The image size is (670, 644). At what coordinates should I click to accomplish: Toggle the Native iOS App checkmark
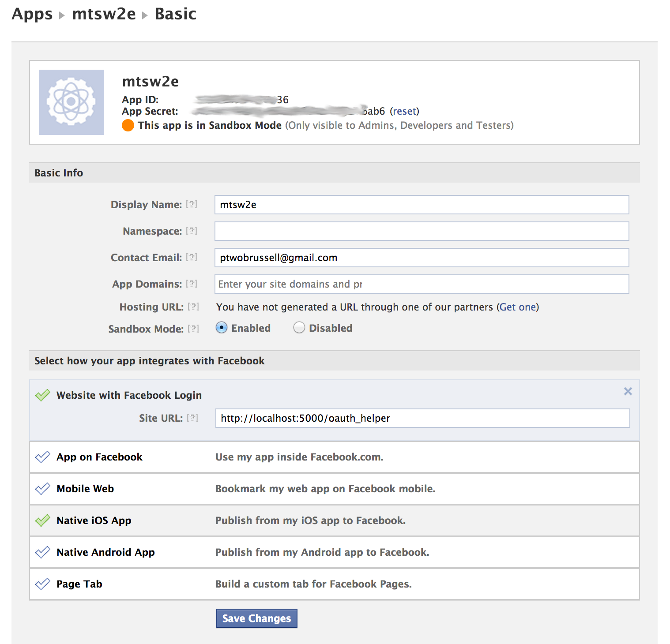tap(43, 520)
